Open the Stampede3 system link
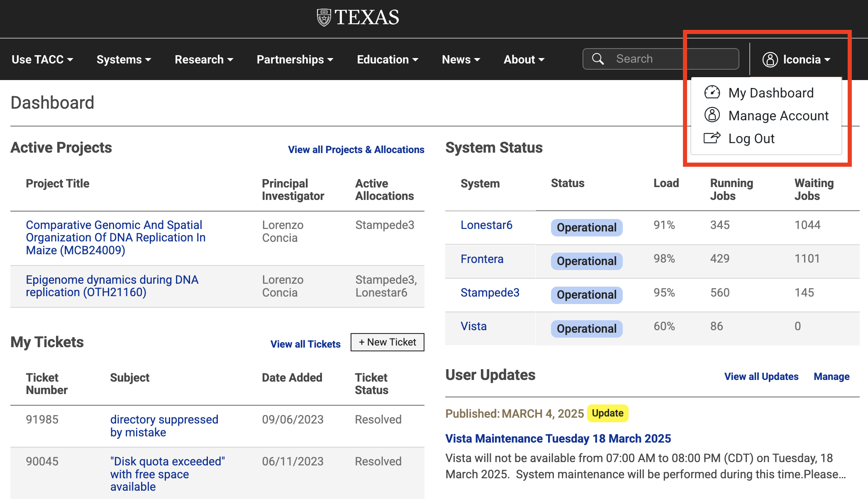This screenshot has height=499, width=868. 490,292
